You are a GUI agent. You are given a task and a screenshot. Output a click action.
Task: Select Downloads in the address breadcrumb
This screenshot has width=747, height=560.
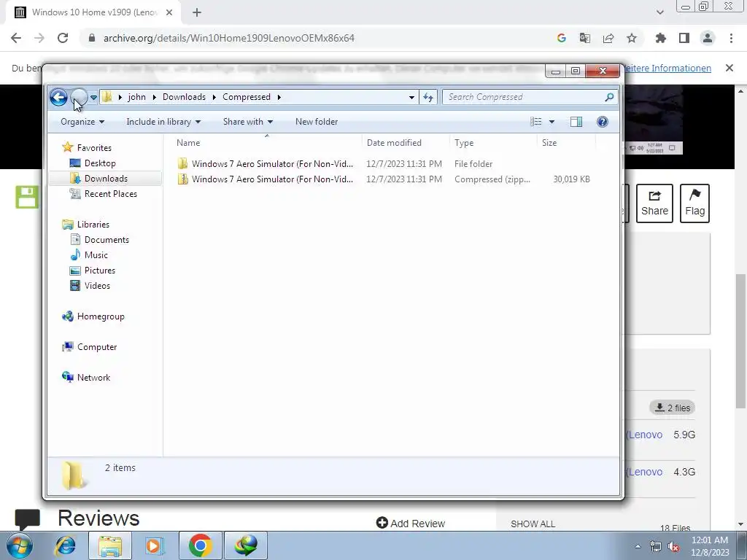click(184, 97)
